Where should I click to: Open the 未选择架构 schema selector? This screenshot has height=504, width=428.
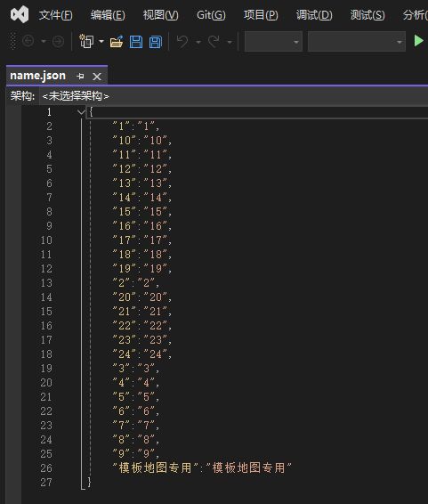tap(76, 96)
